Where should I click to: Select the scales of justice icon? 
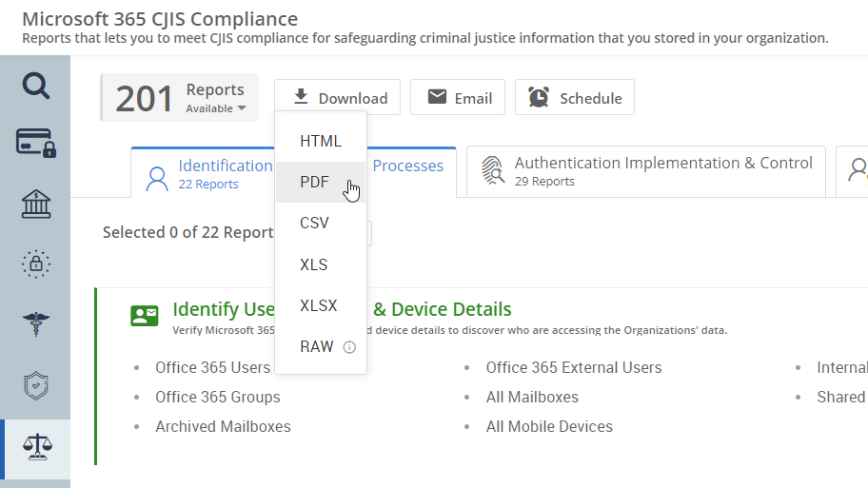(35, 446)
